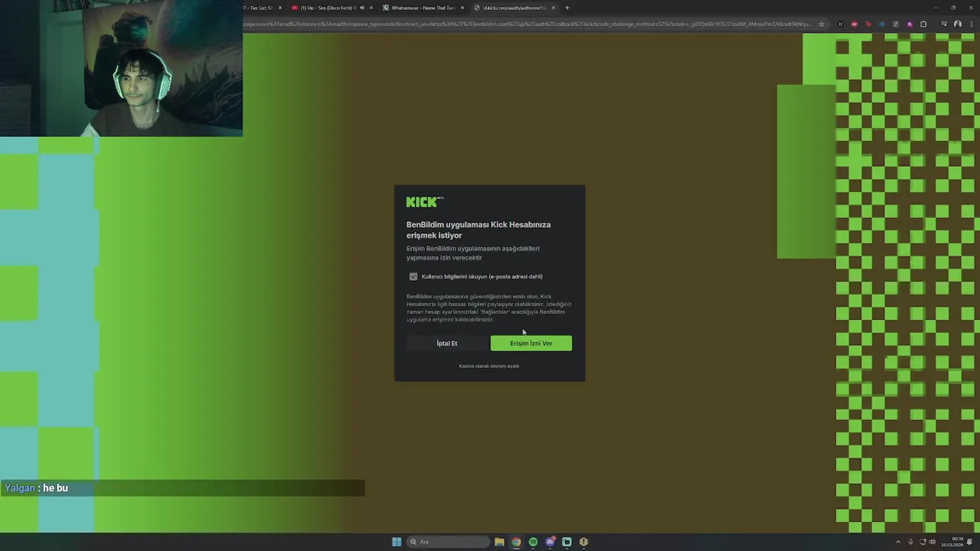Open the notification bell in taskbar
980x551 pixels.
[x=969, y=542]
